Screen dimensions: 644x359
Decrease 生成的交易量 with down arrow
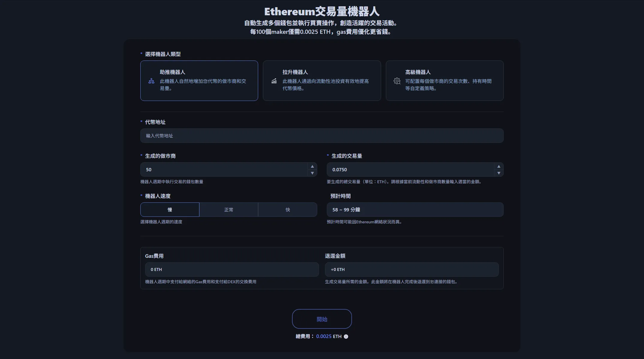[x=499, y=173]
